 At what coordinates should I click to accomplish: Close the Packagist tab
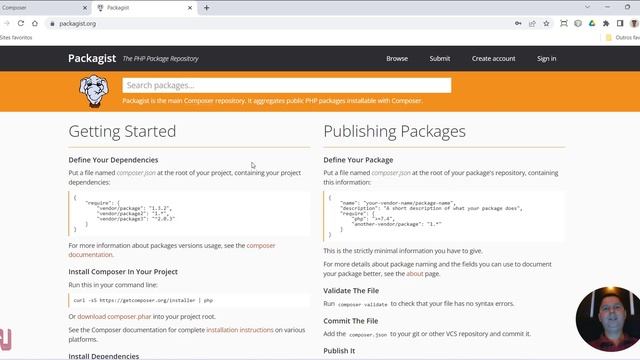[190, 8]
